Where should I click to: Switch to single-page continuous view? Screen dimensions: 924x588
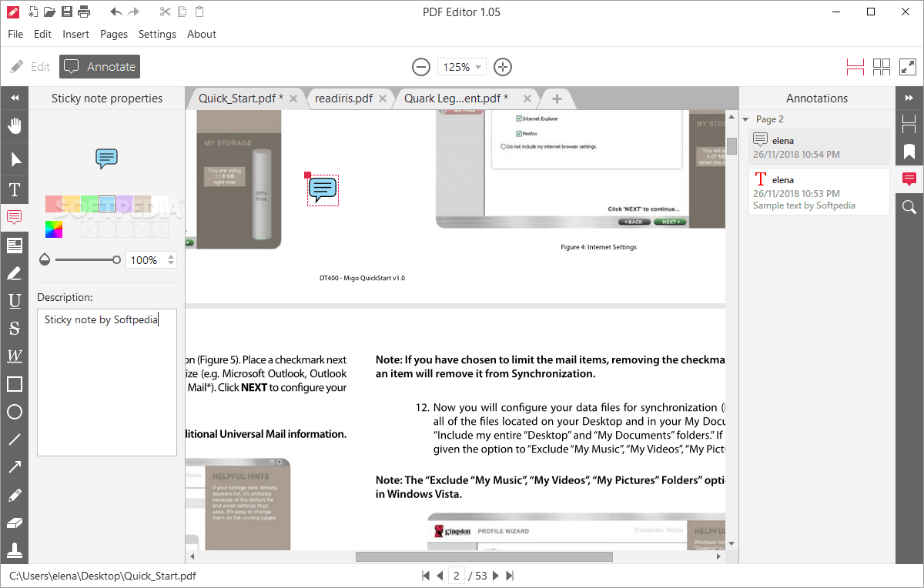pyautogui.click(x=855, y=67)
